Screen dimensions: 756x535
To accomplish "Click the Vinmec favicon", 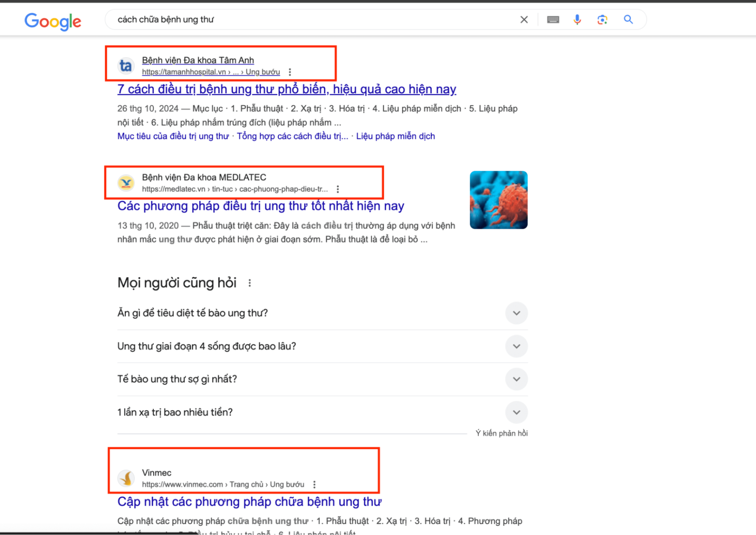I will tap(126, 478).
